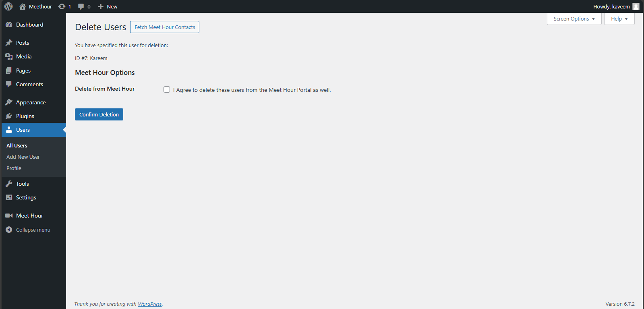Screen dimensions: 644x309
Task: Open the Comments menu item
Action: coord(29,84)
